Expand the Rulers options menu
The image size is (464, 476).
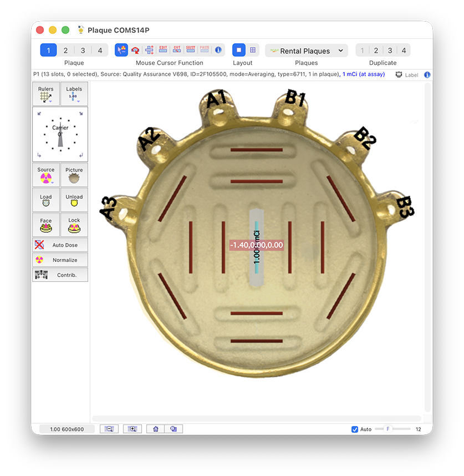(46, 94)
